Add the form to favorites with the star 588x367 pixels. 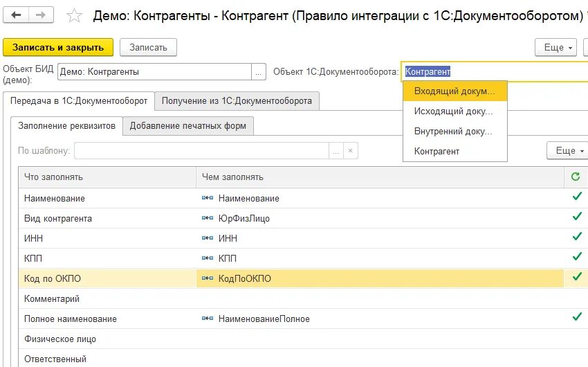74,16
